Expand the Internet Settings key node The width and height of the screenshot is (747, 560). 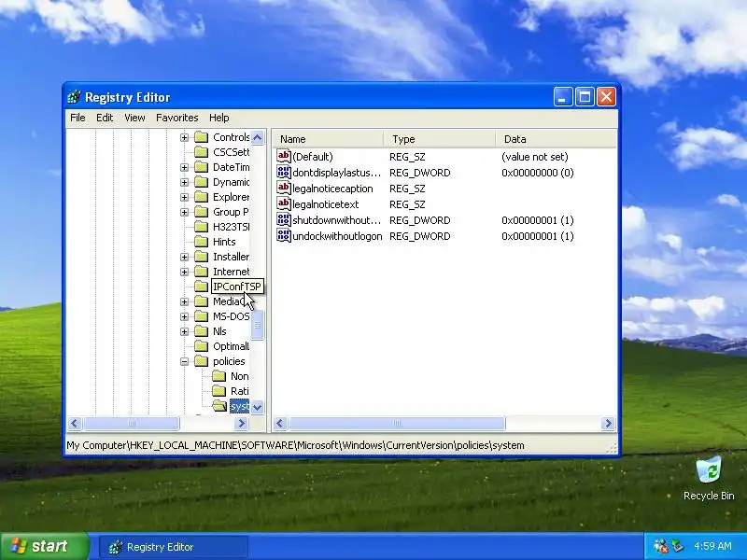tap(184, 272)
